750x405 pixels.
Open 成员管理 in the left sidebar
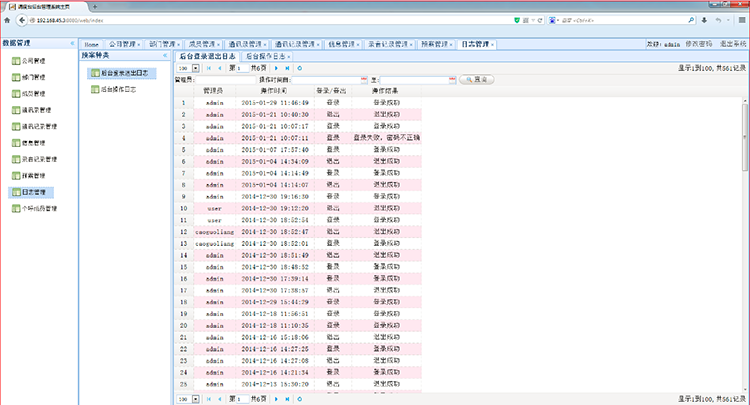(29, 94)
